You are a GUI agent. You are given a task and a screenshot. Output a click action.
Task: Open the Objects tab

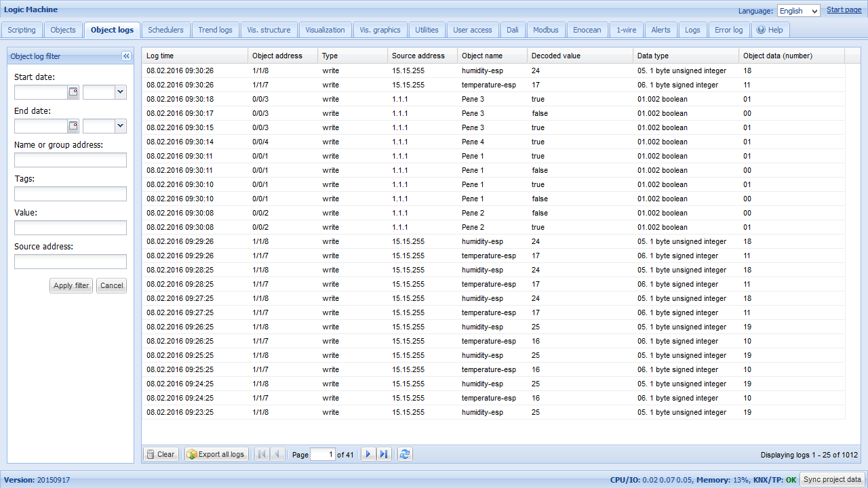63,30
